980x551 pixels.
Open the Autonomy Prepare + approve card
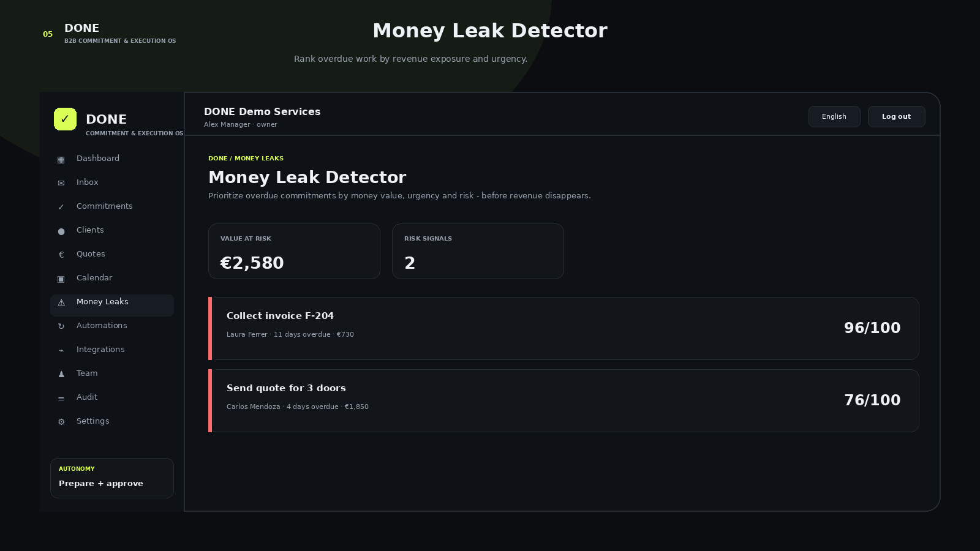tap(112, 478)
